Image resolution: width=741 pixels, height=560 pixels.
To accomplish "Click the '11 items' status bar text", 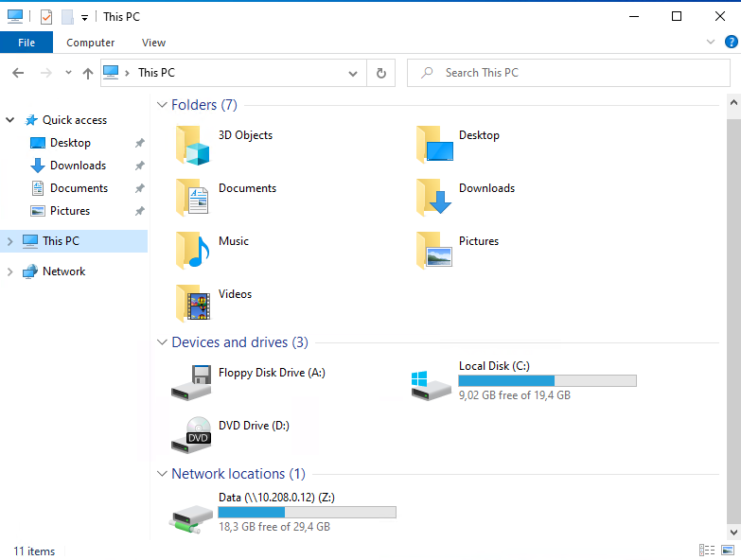I will 34,551.
